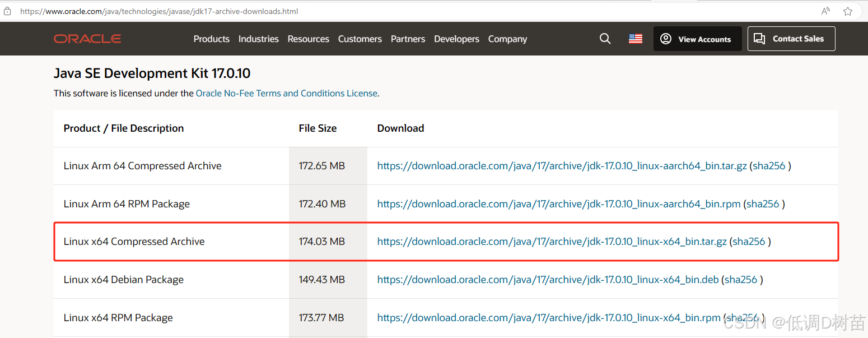
Task: Open the Customers menu
Action: [360, 39]
